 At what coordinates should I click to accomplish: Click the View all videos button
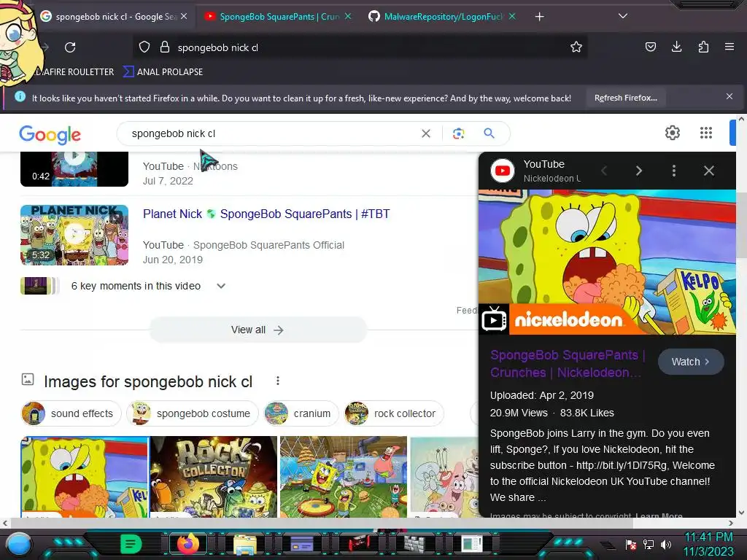(258, 330)
